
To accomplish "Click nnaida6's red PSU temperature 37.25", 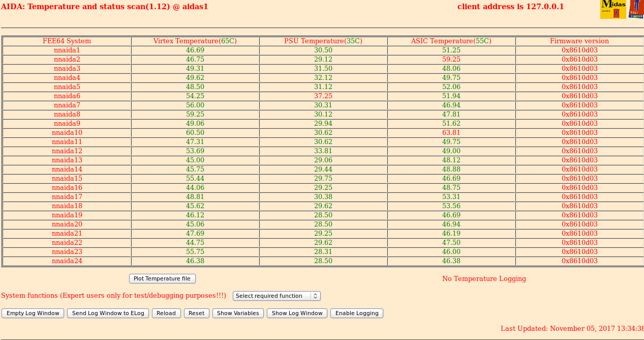I will pos(323,96).
